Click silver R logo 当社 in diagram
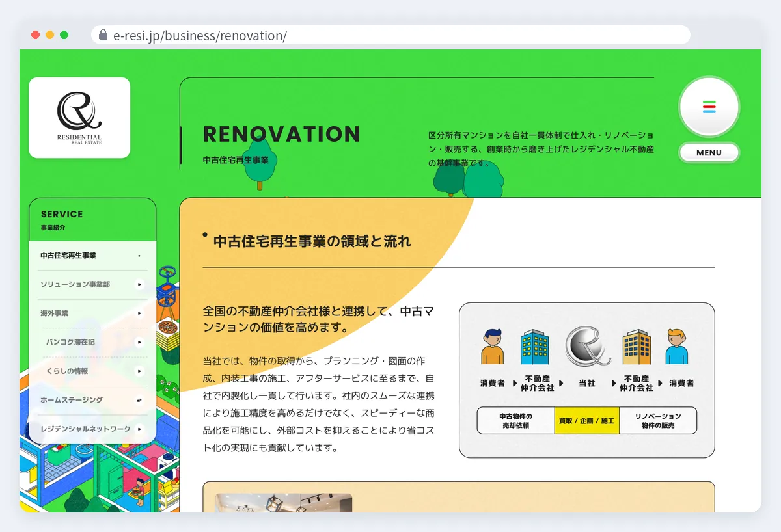Image resolution: width=781 pixels, height=532 pixels. point(588,345)
